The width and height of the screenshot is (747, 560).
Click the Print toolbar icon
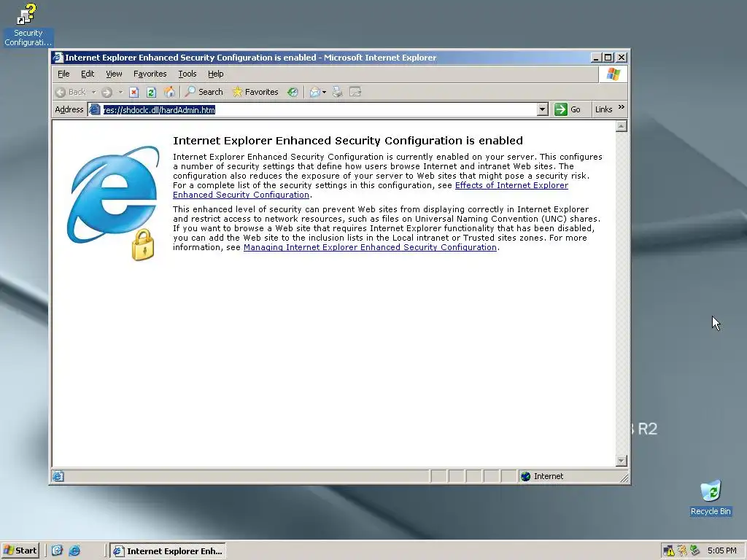tap(337, 92)
